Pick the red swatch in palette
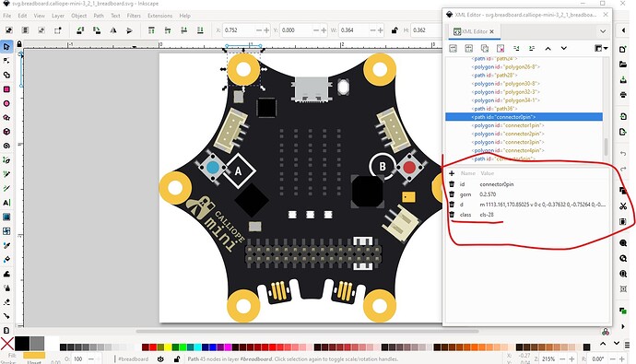 click(153, 347)
